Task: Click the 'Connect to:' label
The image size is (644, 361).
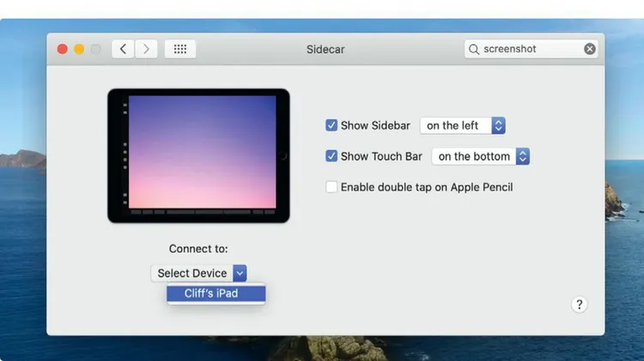Action: coord(198,249)
